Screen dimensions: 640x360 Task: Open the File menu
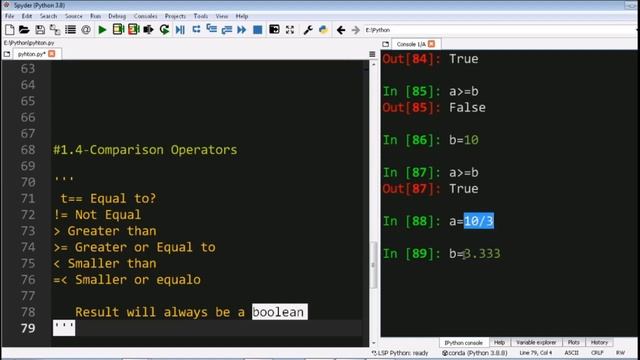[9, 16]
